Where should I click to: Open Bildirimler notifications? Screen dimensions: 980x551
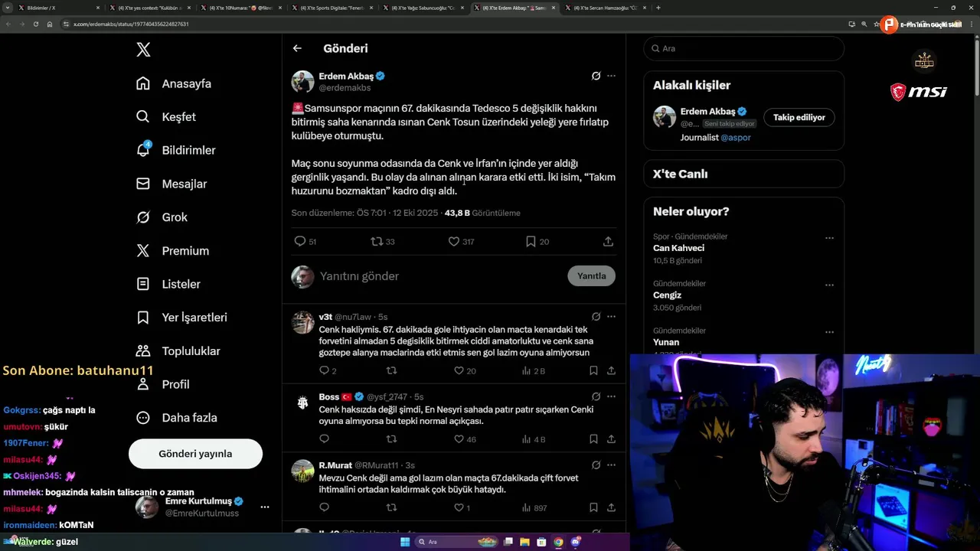point(176,150)
